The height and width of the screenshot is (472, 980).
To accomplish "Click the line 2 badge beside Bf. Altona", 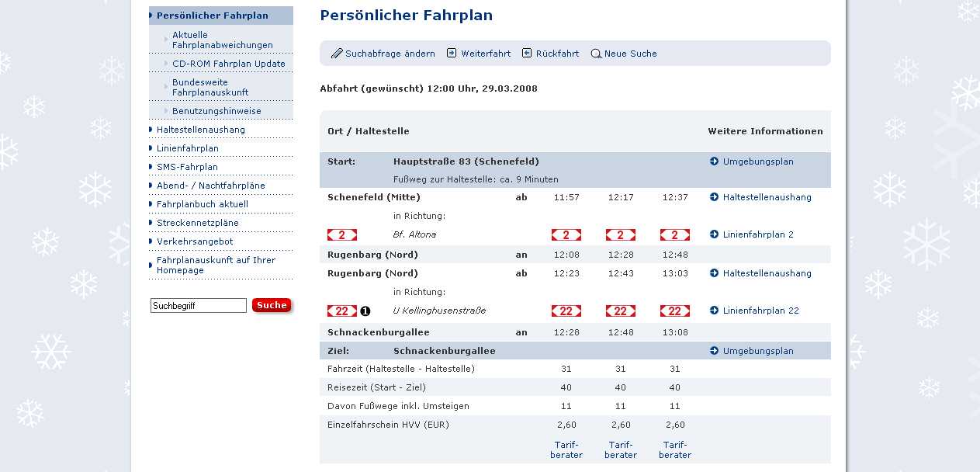I will click(x=342, y=234).
